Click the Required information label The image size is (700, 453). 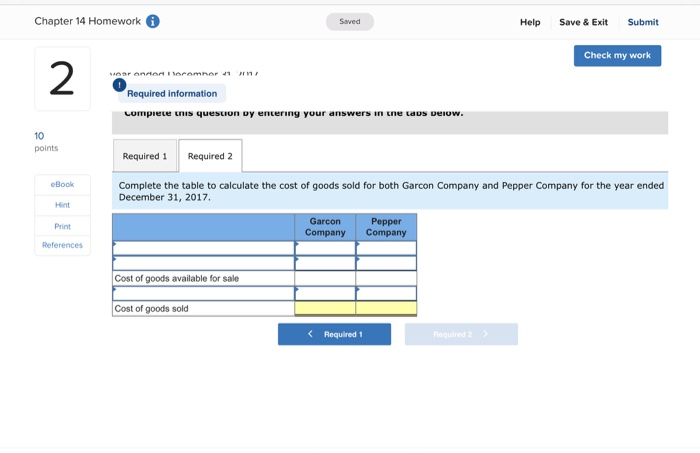point(172,93)
